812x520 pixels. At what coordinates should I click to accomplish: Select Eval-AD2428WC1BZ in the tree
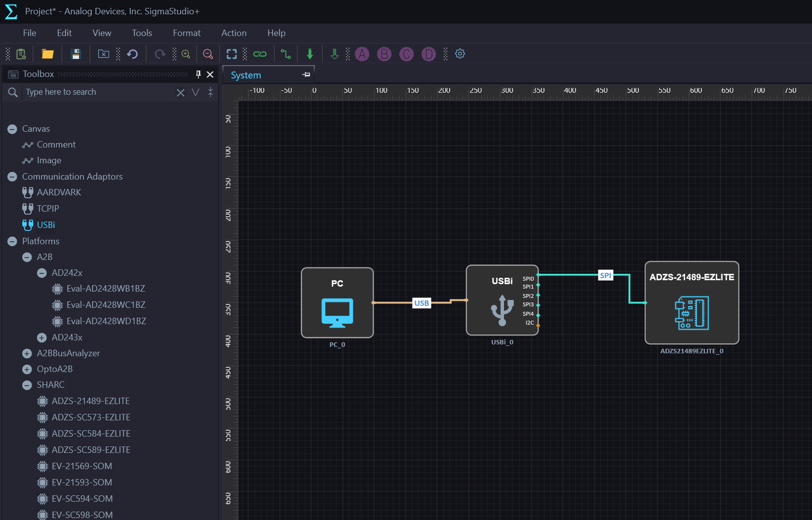(98, 305)
